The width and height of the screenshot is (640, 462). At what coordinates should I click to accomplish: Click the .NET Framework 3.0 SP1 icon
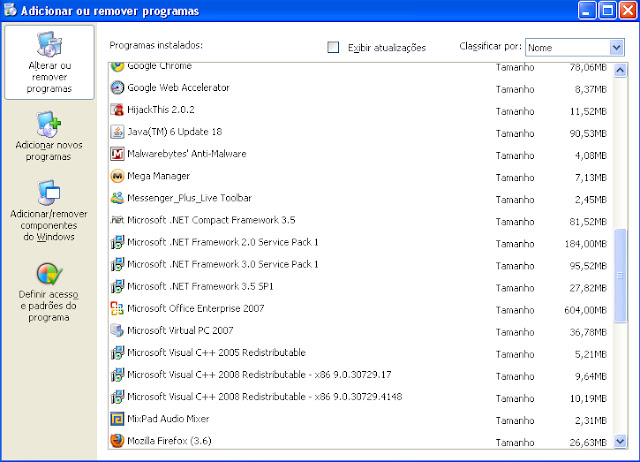pos(117,264)
